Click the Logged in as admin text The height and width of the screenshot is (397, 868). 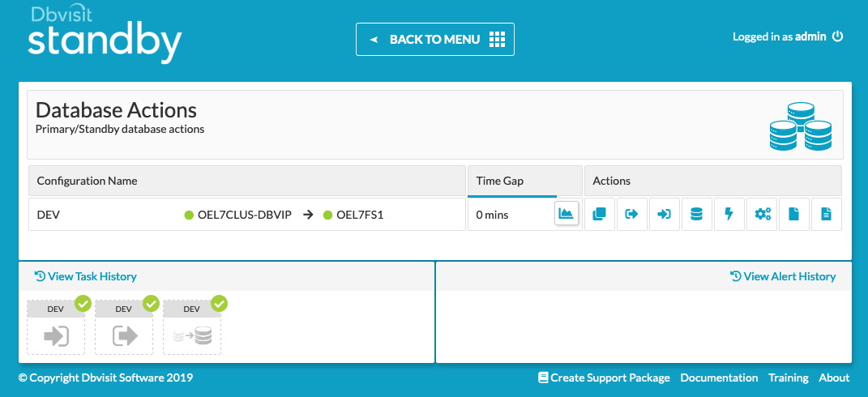[x=780, y=36]
